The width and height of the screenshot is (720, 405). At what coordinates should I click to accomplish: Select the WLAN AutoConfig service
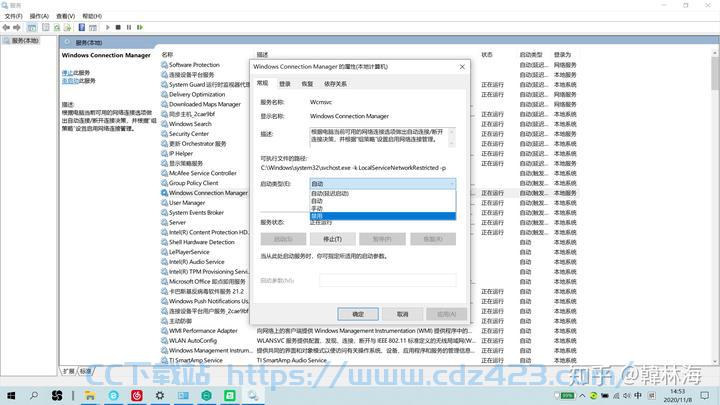(192, 341)
